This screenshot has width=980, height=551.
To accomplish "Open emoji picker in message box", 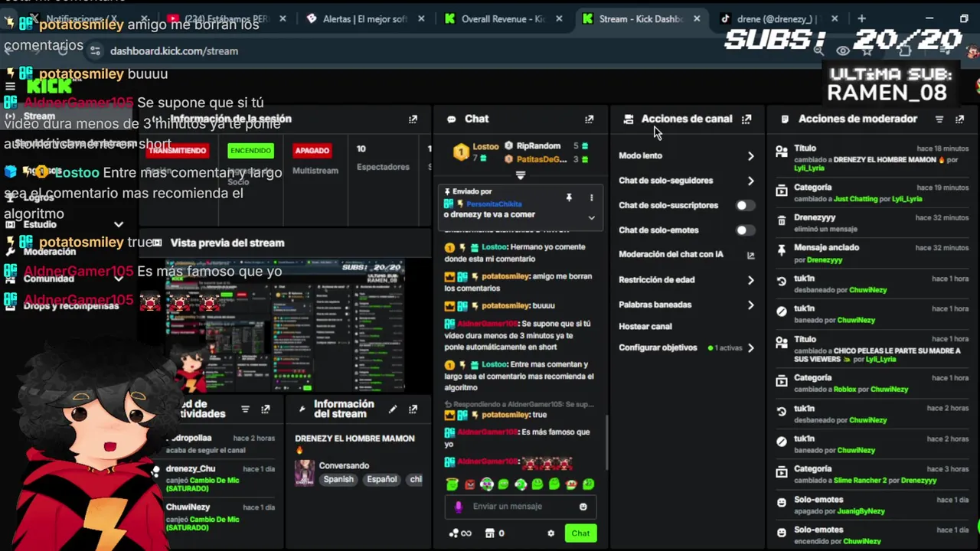I will coord(583,507).
